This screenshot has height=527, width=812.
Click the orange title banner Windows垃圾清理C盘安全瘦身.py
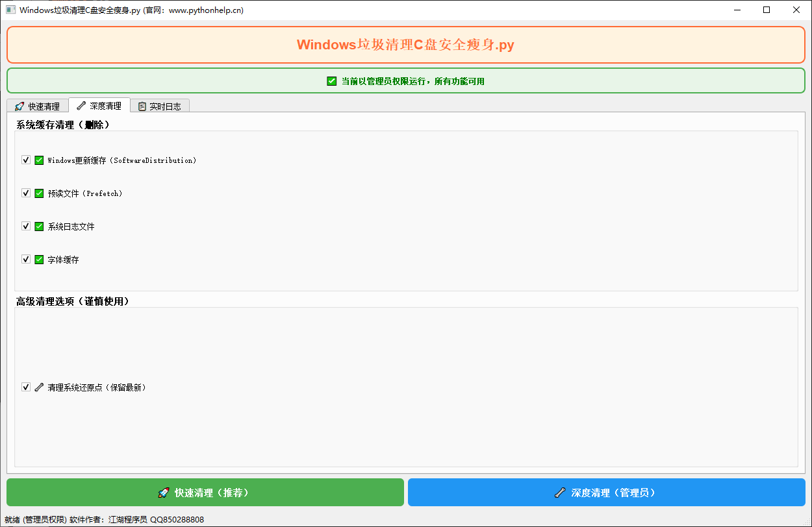coord(405,45)
